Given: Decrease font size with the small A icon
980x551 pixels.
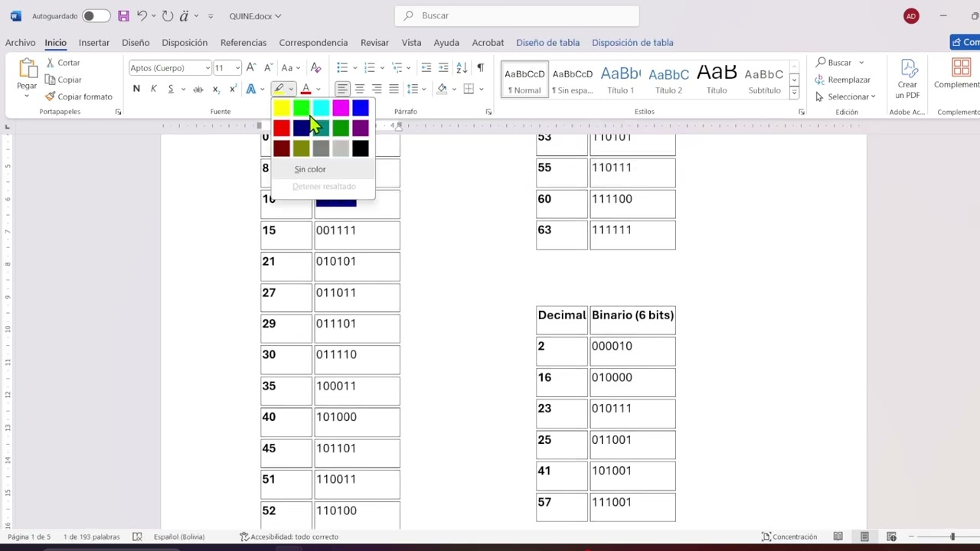Looking at the screenshot, I should click(x=268, y=68).
